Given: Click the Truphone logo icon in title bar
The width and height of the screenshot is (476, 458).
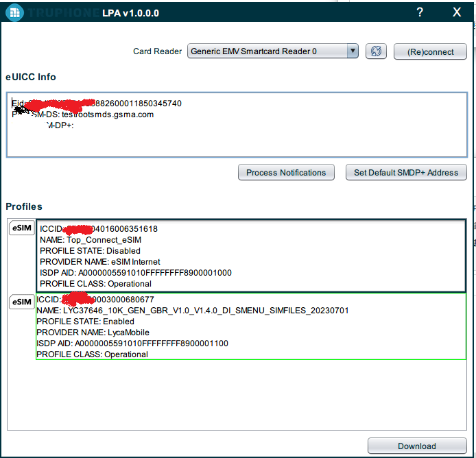Looking at the screenshot, I should [14, 13].
